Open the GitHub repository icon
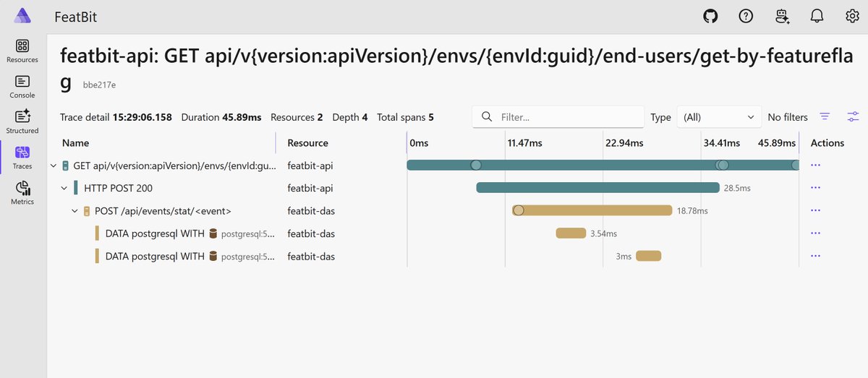This screenshot has height=378, width=868. [711, 16]
